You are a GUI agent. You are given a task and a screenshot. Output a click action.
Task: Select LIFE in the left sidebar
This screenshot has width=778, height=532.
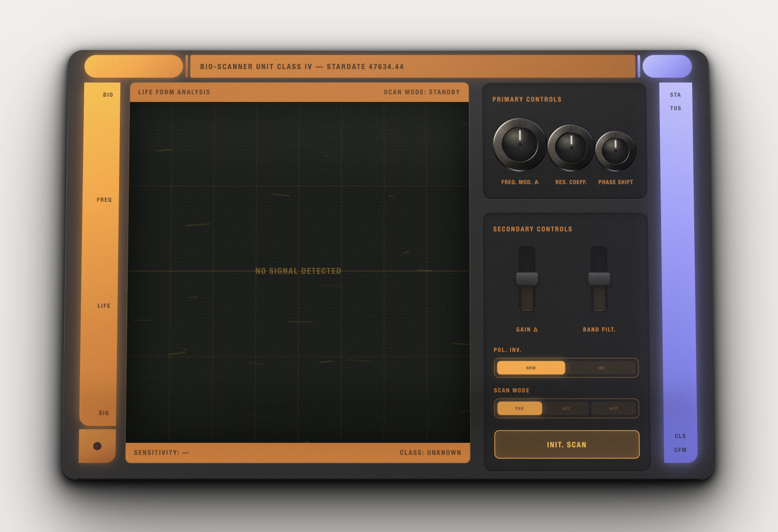coord(104,306)
